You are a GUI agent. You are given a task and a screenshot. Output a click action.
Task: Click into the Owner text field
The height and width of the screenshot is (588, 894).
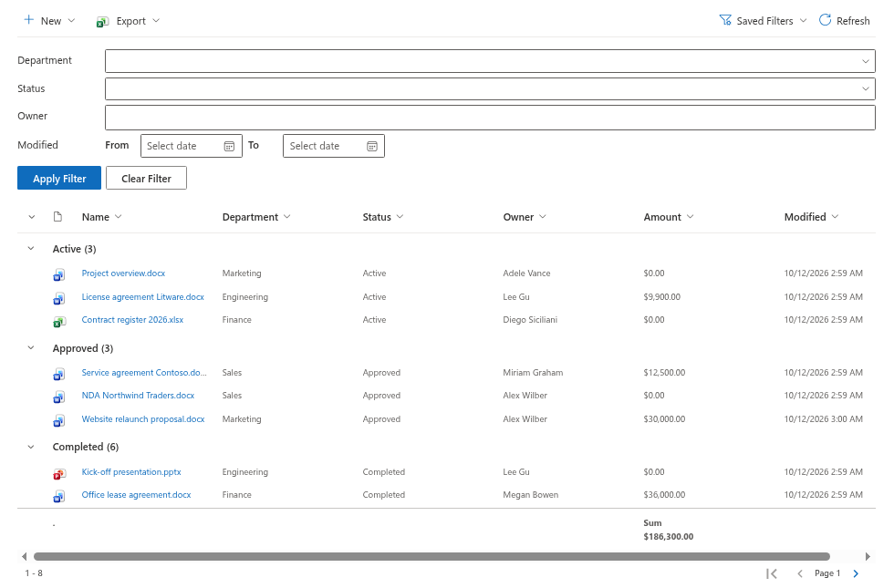tap(490, 118)
